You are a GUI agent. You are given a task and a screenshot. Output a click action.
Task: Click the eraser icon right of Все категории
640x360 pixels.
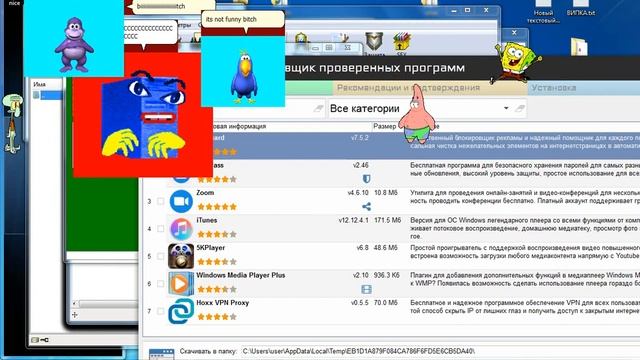(x=520, y=109)
